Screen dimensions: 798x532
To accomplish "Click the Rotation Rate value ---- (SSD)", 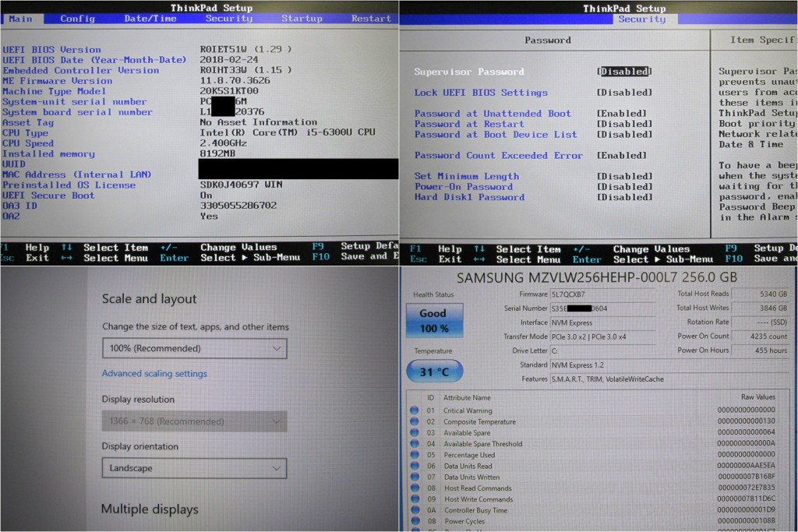I will click(x=761, y=322).
